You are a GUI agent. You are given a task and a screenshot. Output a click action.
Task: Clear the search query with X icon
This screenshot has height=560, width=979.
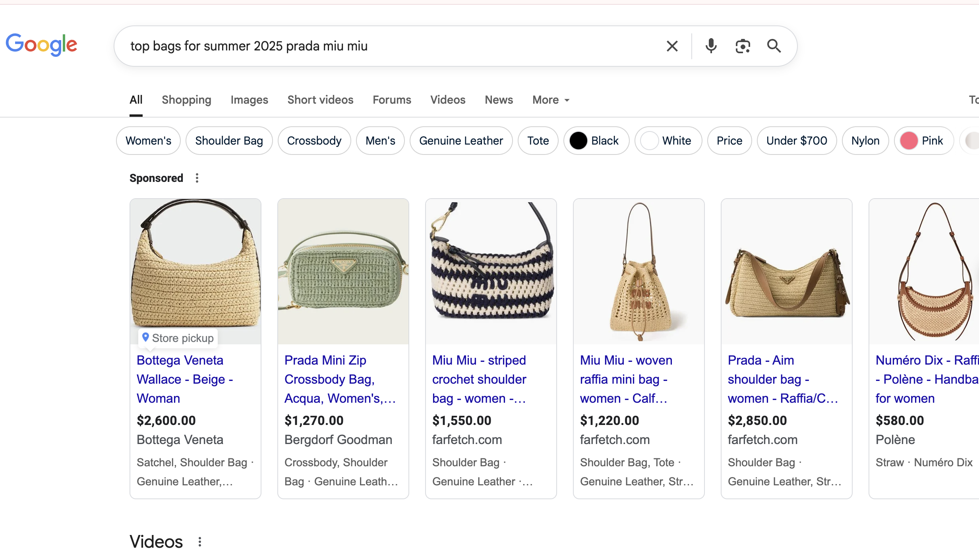pyautogui.click(x=672, y=46)
